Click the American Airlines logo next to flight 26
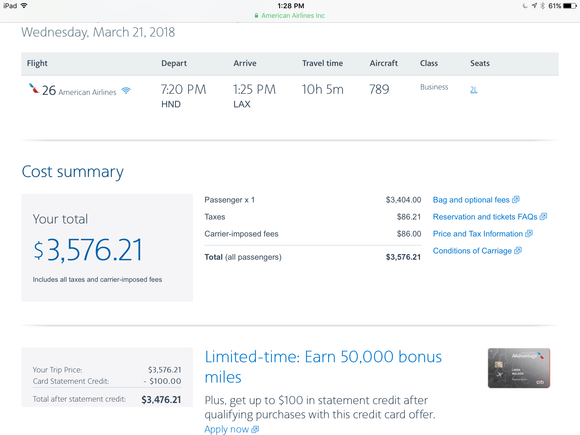The height and width of the screenshot is (435, 580). coord(34,88)
